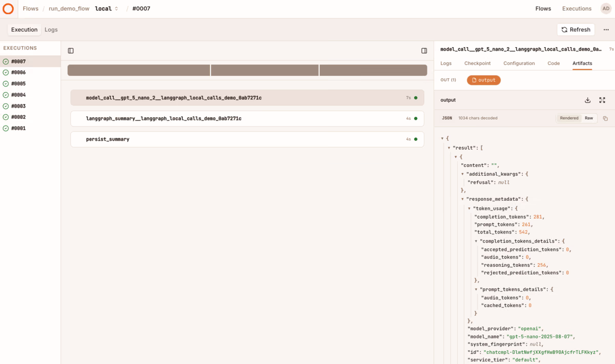Image resolution: width=615 pixels, height=364 pixels.
Task: Open run_demo_flow breadcrumb link
Action: click(x=69, y=9)
